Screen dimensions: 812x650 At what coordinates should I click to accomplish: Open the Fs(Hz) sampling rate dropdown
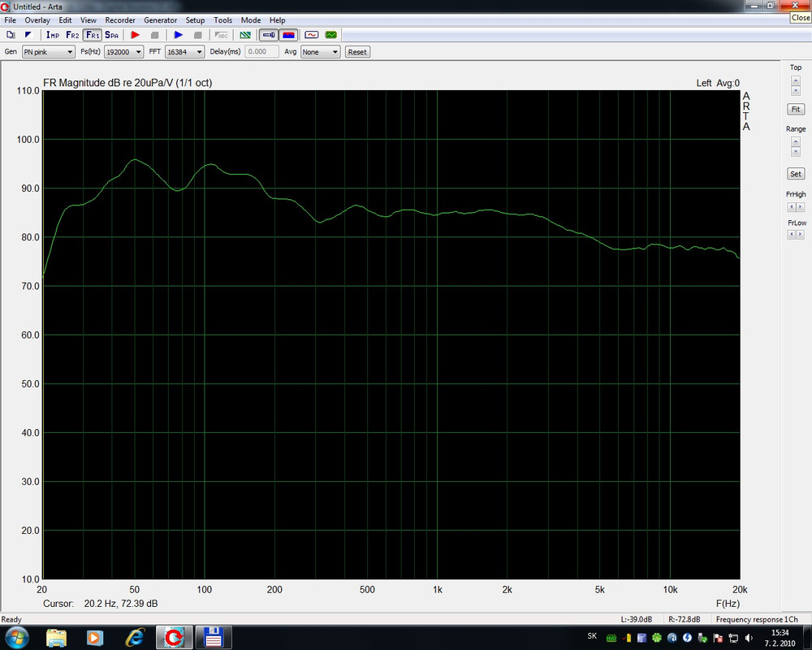[x=123, y=52]
